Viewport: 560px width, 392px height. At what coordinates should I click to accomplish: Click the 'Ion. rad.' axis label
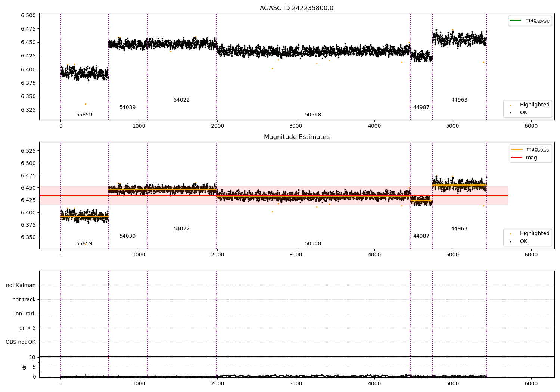(25, 314)
